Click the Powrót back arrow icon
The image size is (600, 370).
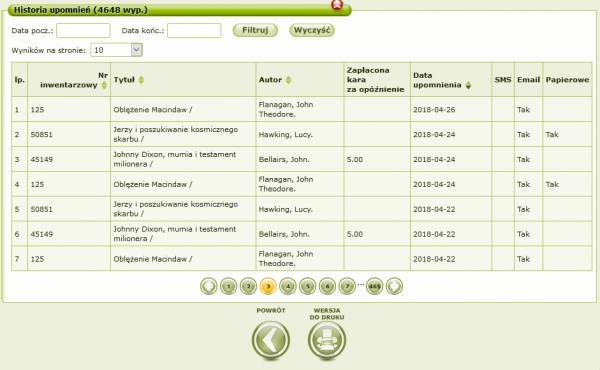(x=271, y=340)
